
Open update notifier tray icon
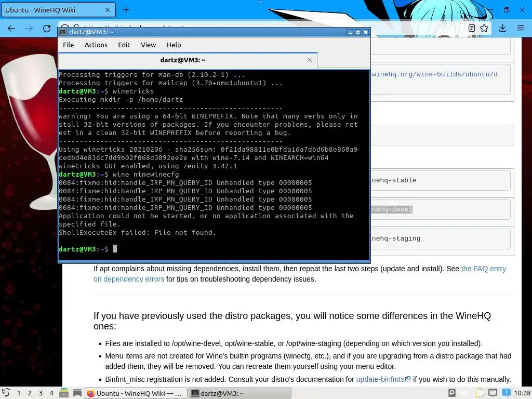tap(506, 393)
